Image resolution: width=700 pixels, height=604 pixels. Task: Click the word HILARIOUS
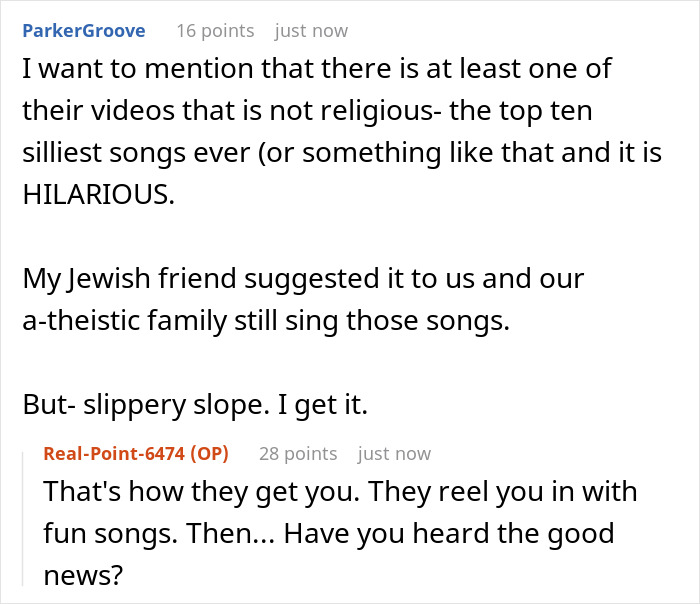pyautogui.click(x=96, y=193)
